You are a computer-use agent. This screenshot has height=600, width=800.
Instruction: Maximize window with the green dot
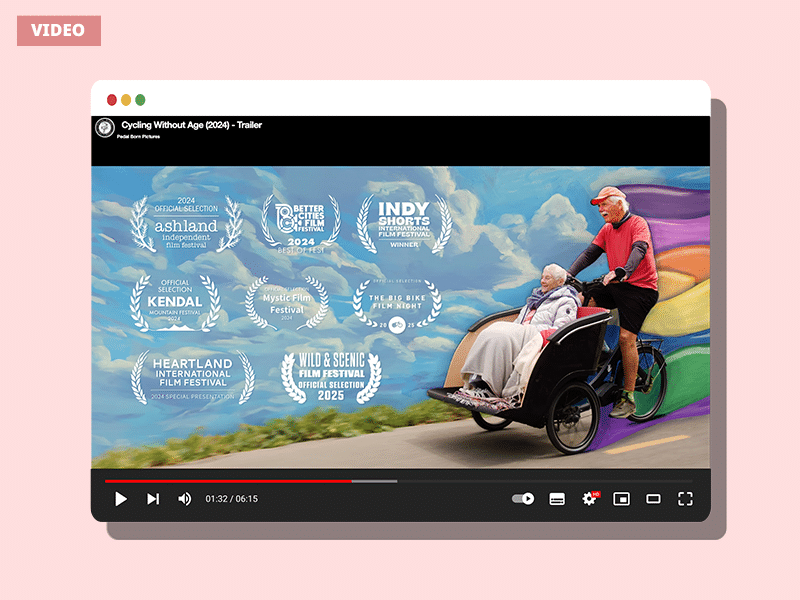pyautogui.click(x=140, y=100)
